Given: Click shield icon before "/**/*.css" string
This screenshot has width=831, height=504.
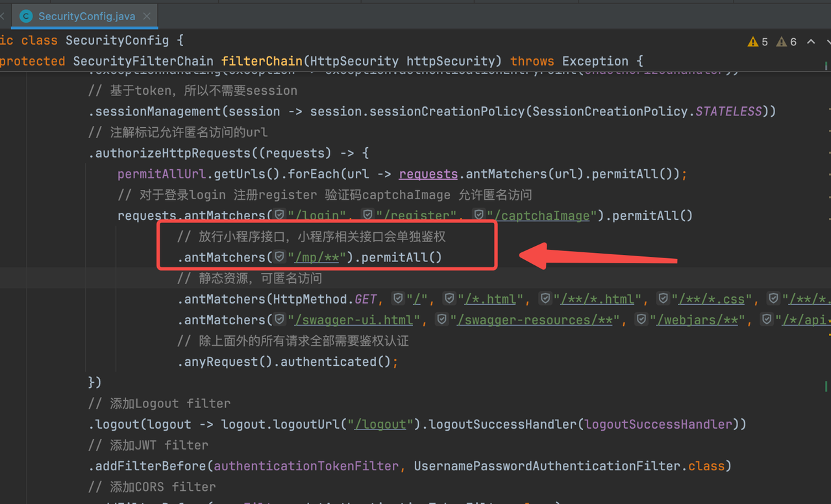Looking at the screenshot, I should [664, 299].
